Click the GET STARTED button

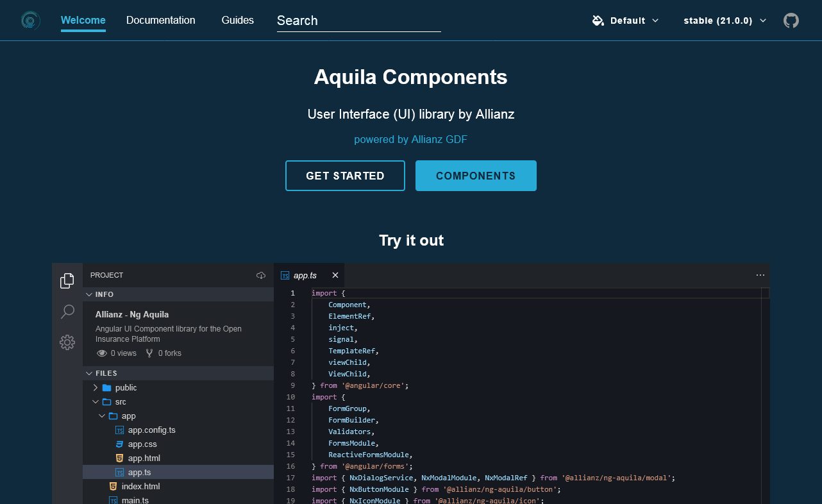(345, 176)
